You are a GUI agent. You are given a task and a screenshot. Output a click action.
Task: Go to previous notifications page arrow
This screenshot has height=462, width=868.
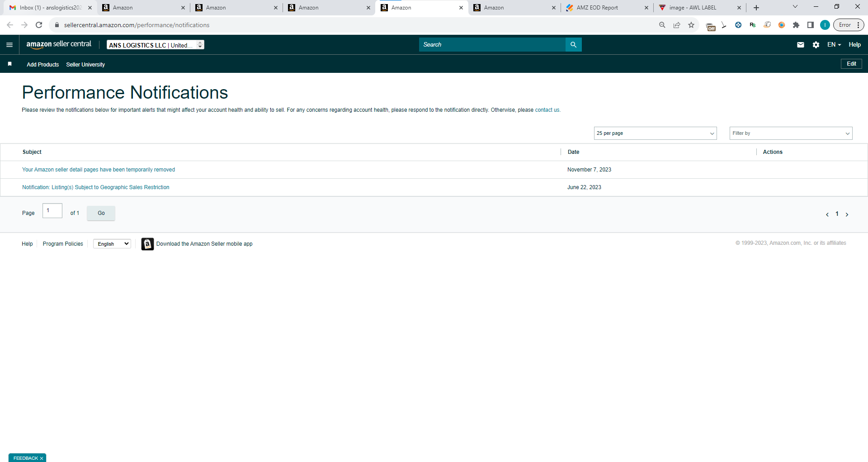827,214
